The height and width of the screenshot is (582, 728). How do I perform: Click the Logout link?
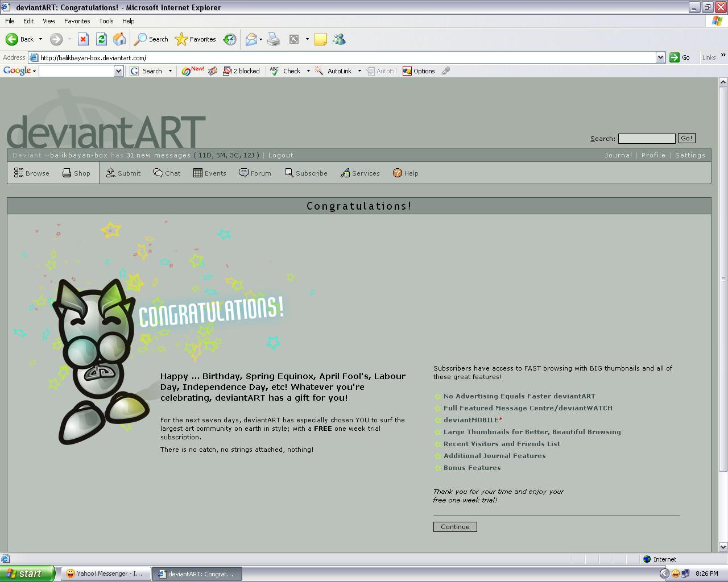pyautogui.click(x=281, y=155)
